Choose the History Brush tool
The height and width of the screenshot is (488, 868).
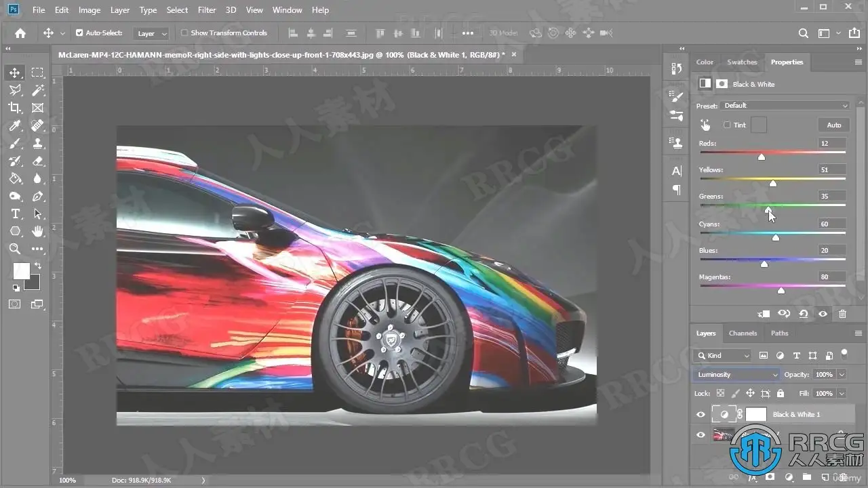click(15, 161)
